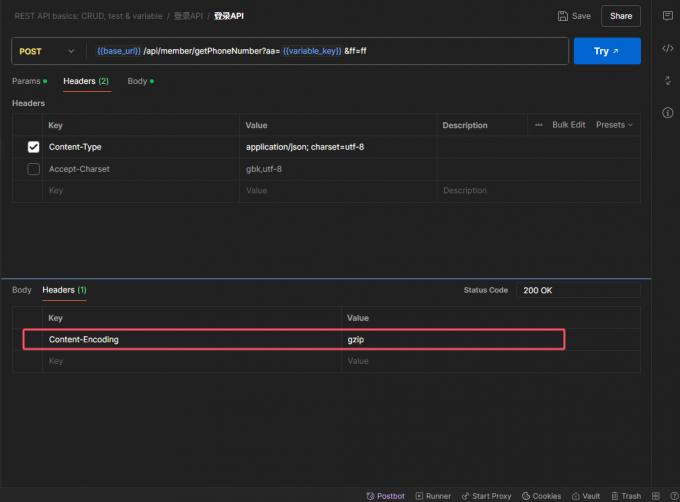Click the blue Try button
Screen dimensions: 680x502
[x=607, y=51]
